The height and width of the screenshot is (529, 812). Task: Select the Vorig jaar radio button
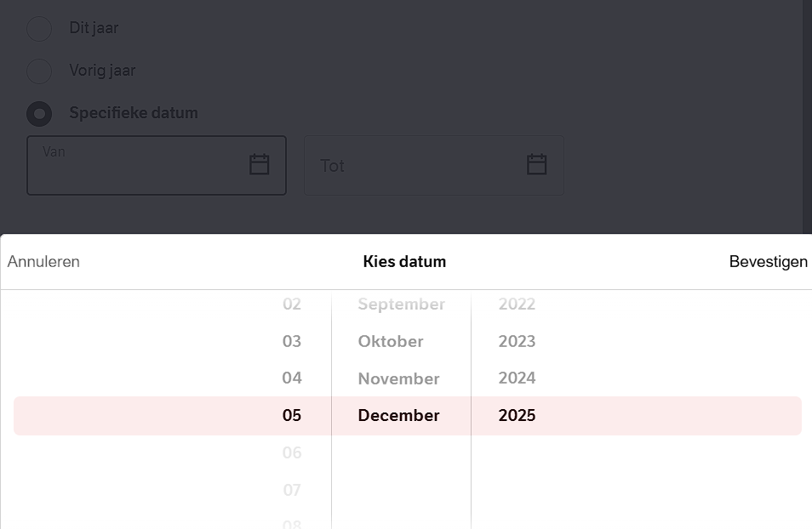(x=39, y=71)
